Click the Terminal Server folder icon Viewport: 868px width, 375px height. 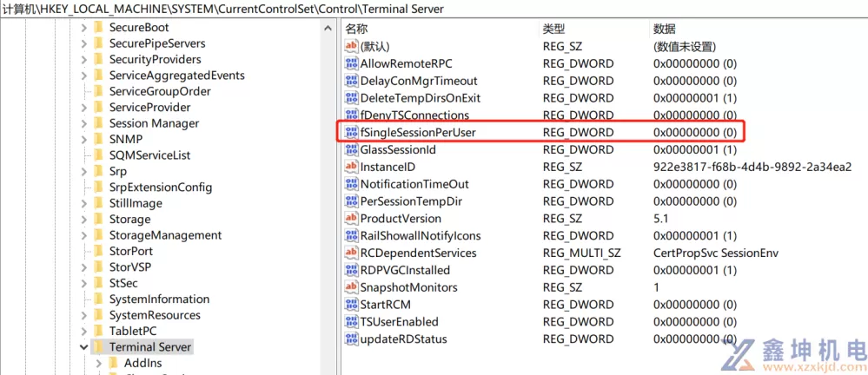[98, 347]
